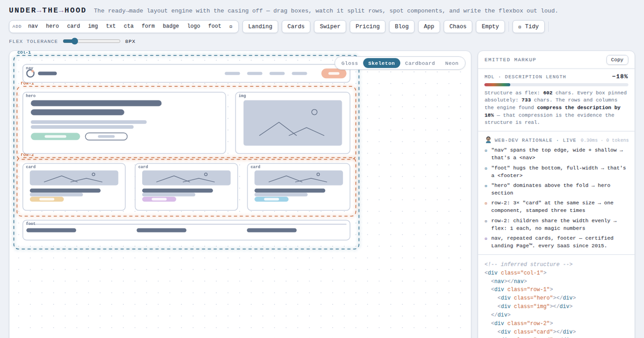This screenshot has height=338, width=644.
Task: Add a hero box
Action: click(x=53, y=26)
